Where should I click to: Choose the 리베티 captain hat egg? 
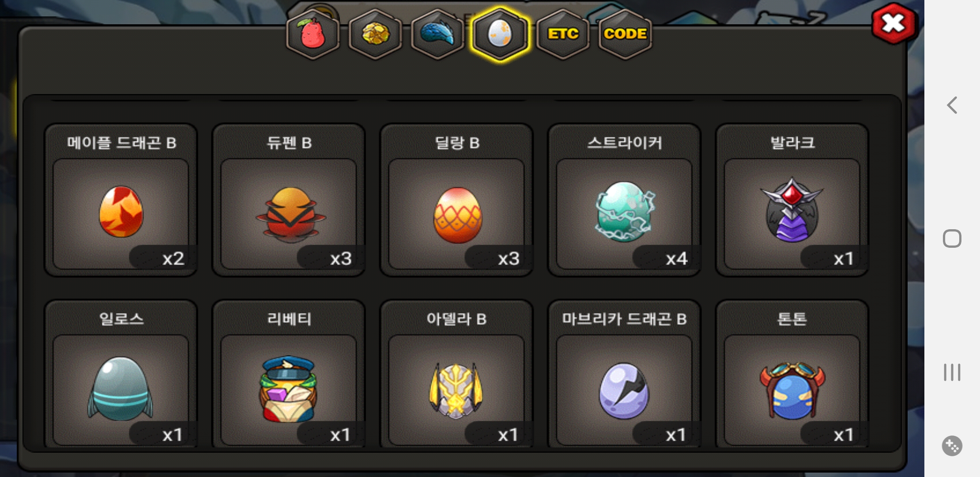tap(289, 374)
